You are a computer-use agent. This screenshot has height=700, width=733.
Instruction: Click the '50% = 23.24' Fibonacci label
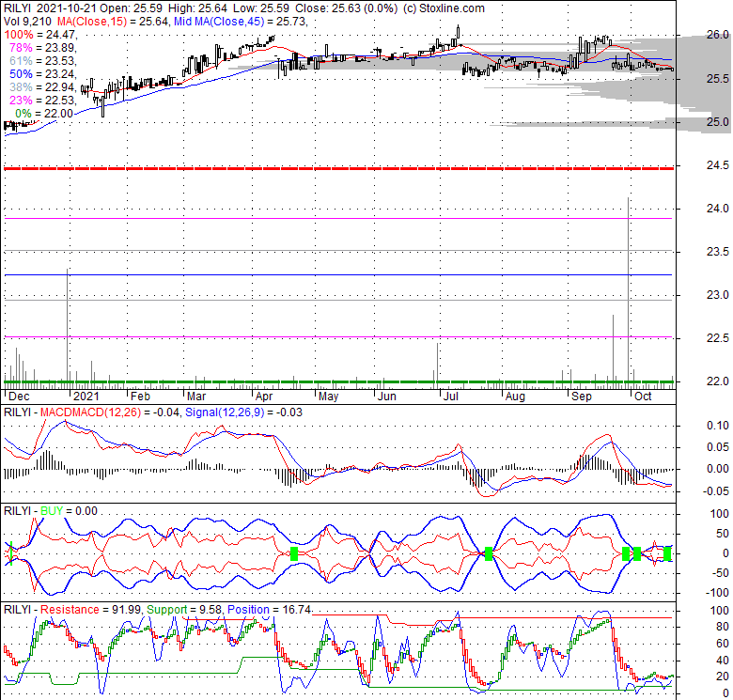tap(42, 74)
